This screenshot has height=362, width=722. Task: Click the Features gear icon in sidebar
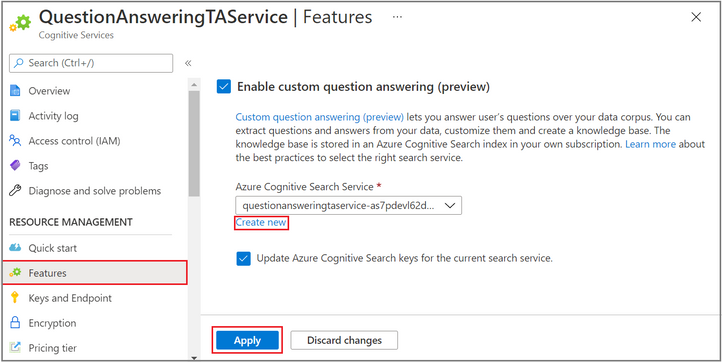coord(15,273)
